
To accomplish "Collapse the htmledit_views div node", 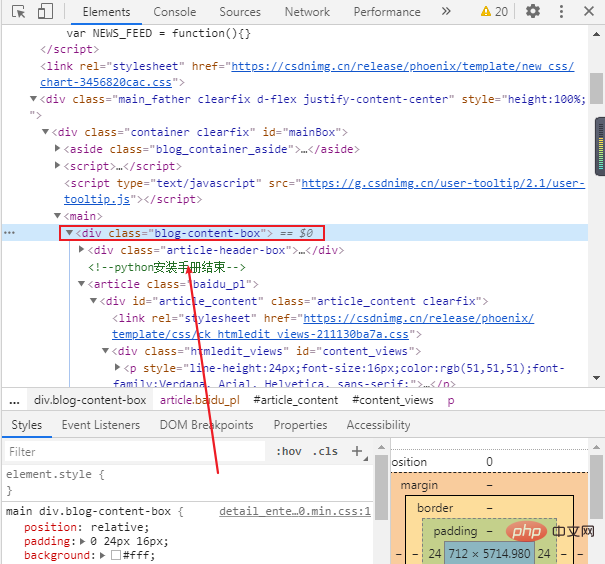I will 105,351.
